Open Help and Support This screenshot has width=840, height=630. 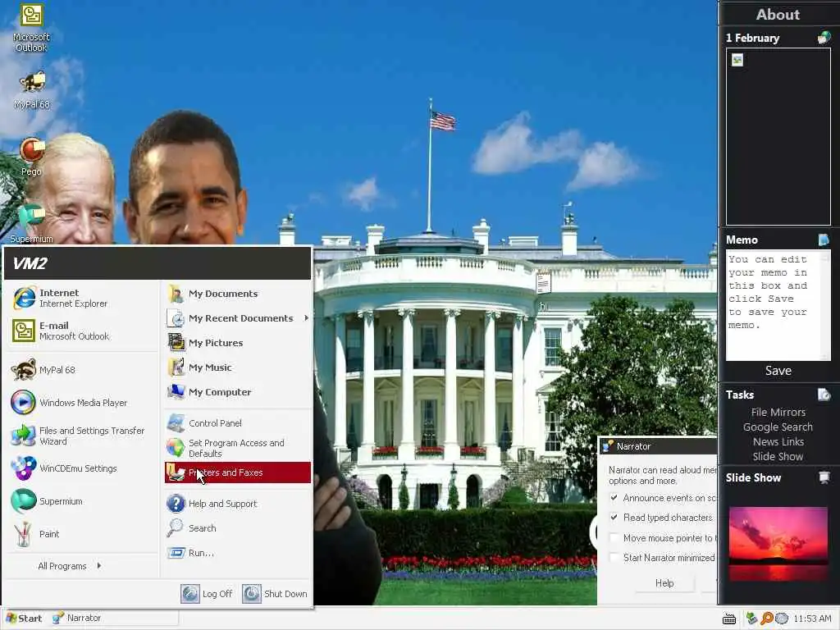pyautogui.click(x=237, y=504)
